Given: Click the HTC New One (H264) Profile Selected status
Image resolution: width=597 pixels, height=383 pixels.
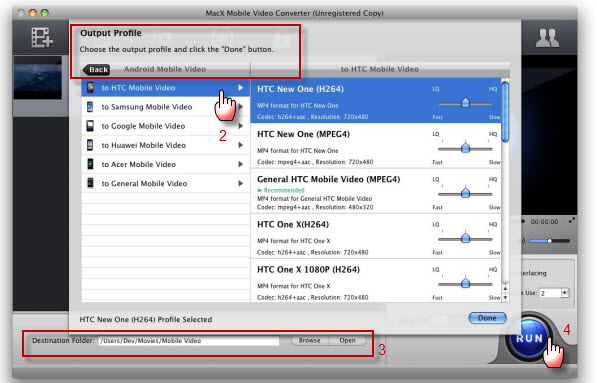Looking at the screenshot, I should (146, 319).
